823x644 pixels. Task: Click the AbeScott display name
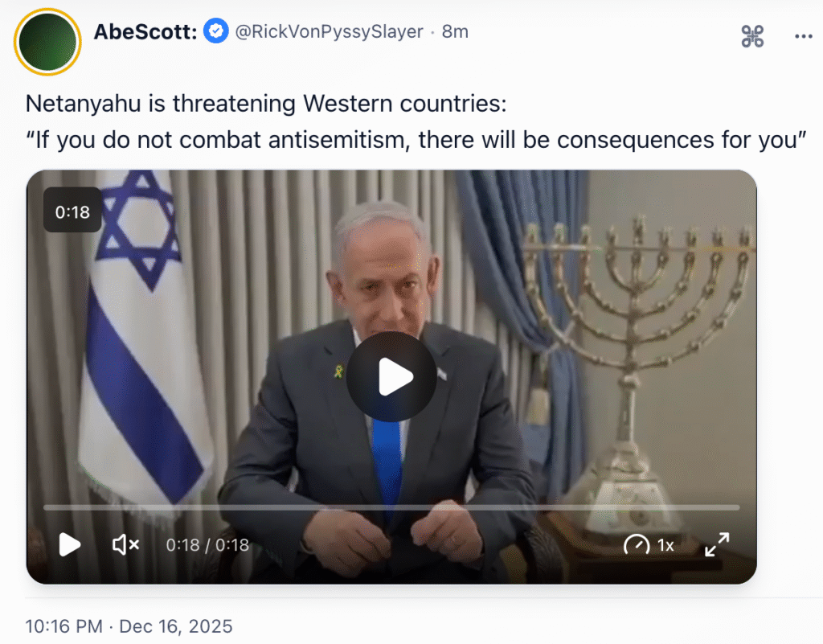click(145, 31)
